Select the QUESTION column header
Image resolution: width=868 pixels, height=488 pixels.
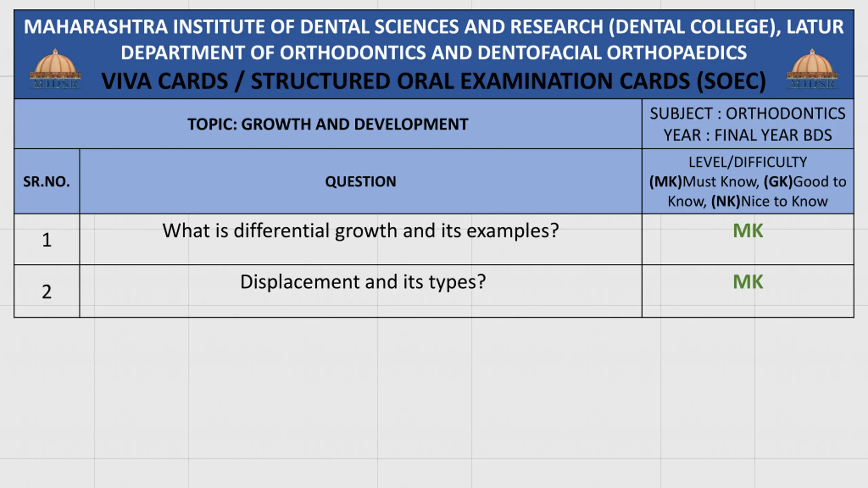(361, 182)
